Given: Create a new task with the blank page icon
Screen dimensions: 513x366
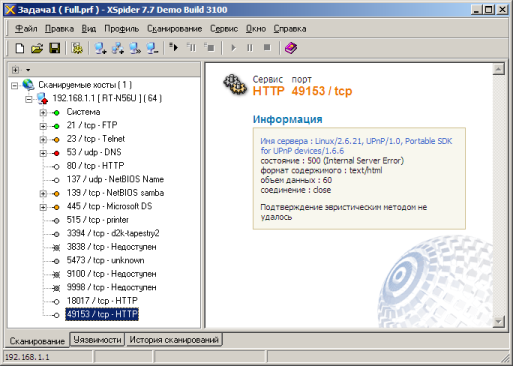Looking at the screenshot, I should tap(20, 48).
